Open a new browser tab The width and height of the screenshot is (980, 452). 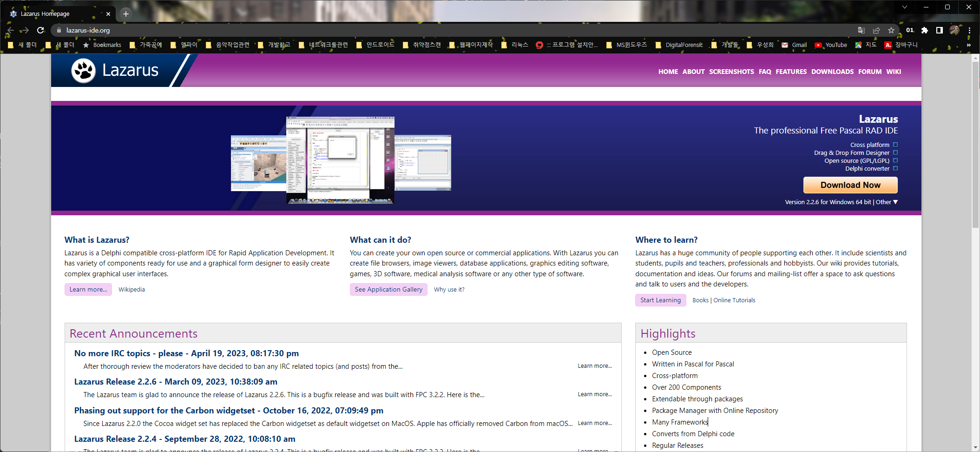point(125,14)
